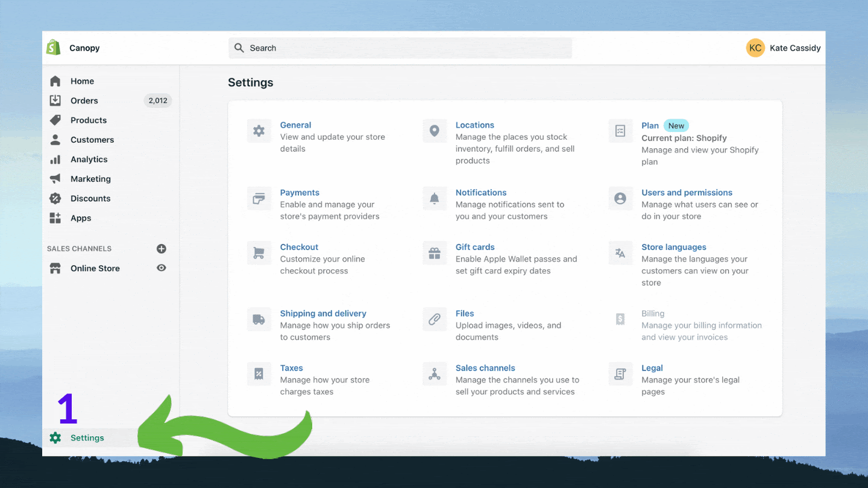Screen dimensions: 868x488
Task: Click the Checkout cart icon tile
Action: click(259, 253)
